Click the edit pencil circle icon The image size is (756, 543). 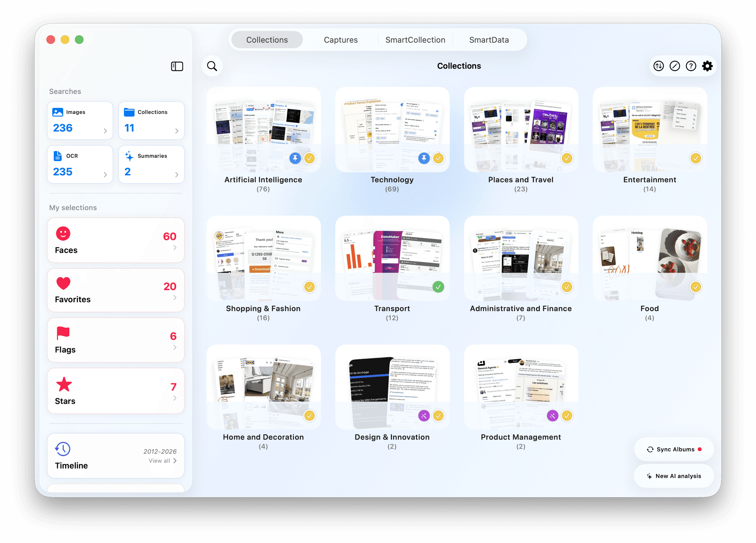click(675, 66)
